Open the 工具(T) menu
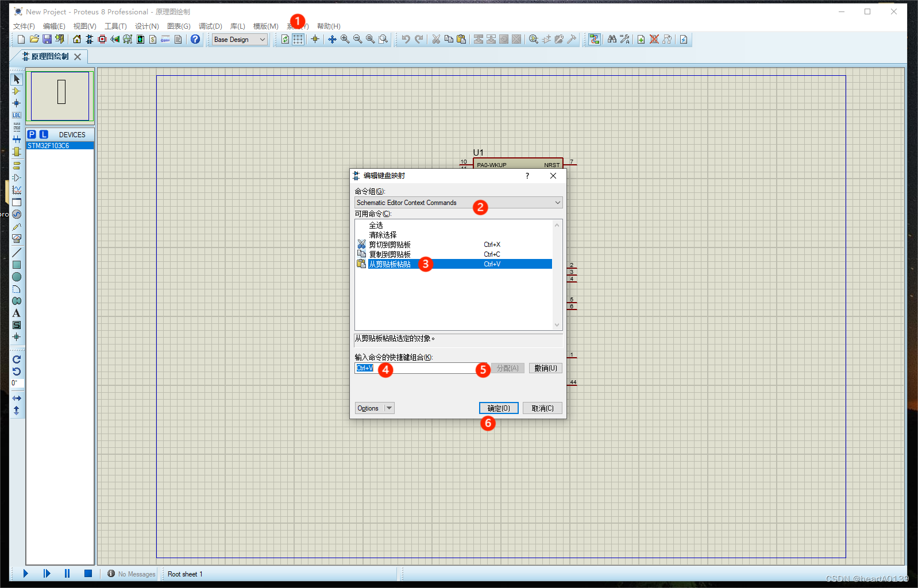This screenshot has height=588, width=918. tap(115, 26)
